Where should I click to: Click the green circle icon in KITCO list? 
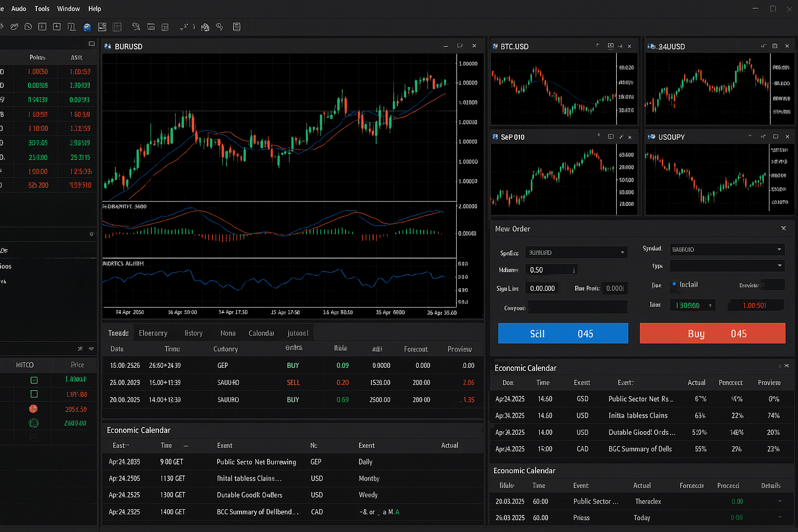[34, 423]
